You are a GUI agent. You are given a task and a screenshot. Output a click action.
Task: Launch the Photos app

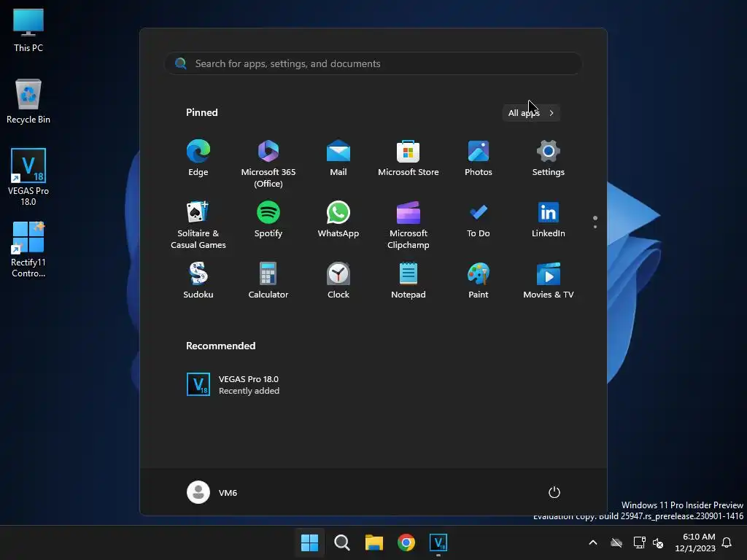479,158
